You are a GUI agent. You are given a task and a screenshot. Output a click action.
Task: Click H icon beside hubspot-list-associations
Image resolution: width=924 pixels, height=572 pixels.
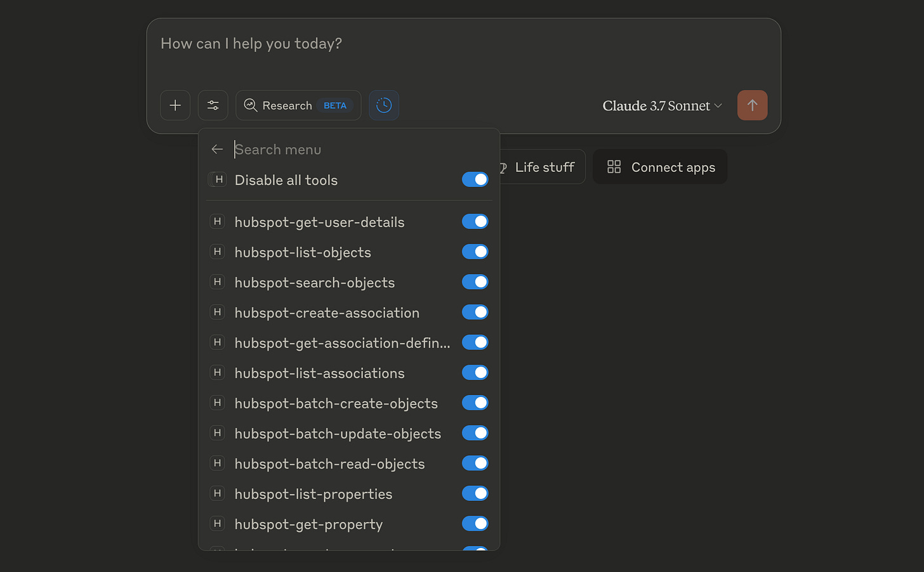click(x=217, y=372)
